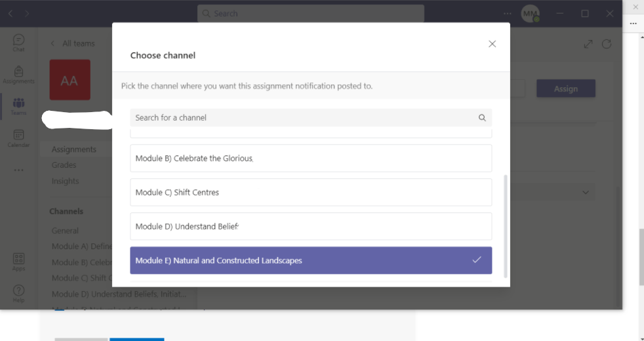Open Apps store icon in left rail

pyautogui.click(x=18, y=262)
